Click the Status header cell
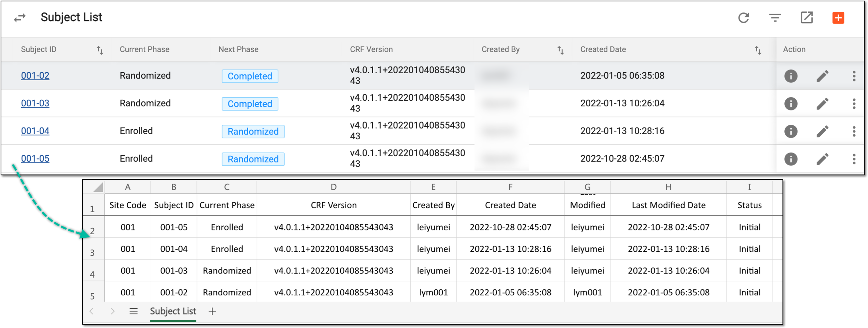Image resolution: width=868 pixels, height=328 pixels. click(749, 205)
